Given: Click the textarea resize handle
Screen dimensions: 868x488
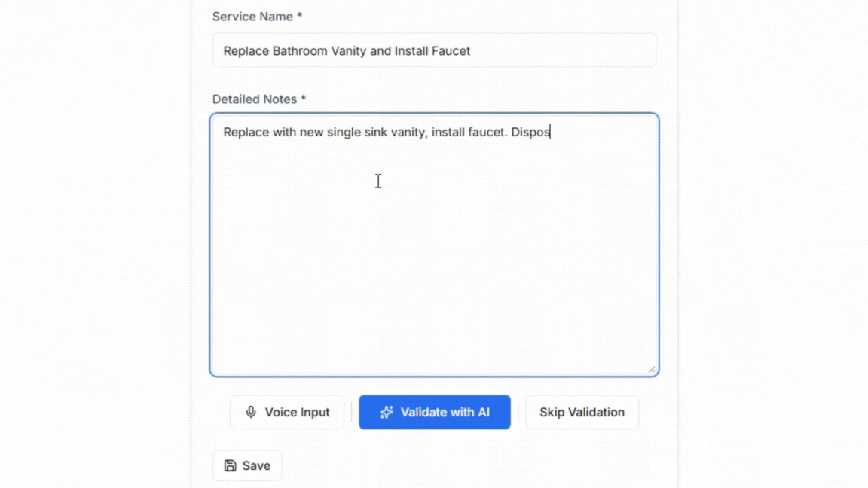Looking at the screenshot, I should click(650, 369).
